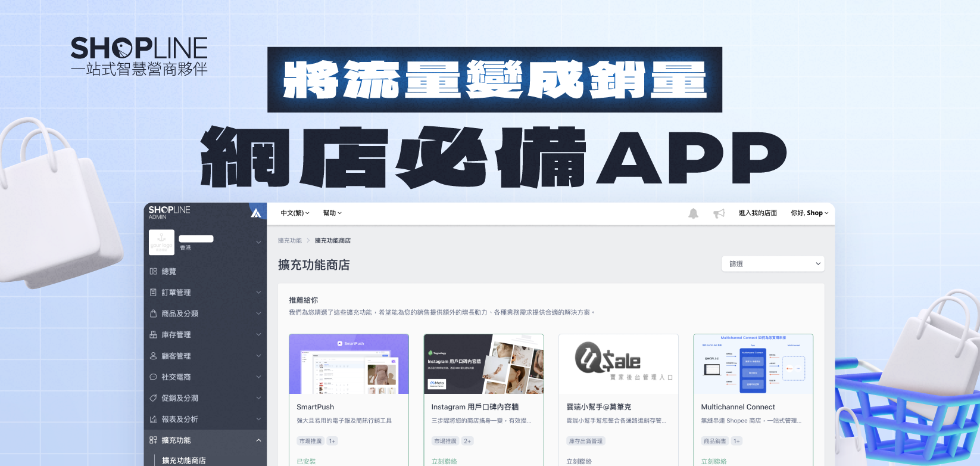
Task: Click 立刻聯絡 on Multichannel Connect card
Action: tap(713, 461)
